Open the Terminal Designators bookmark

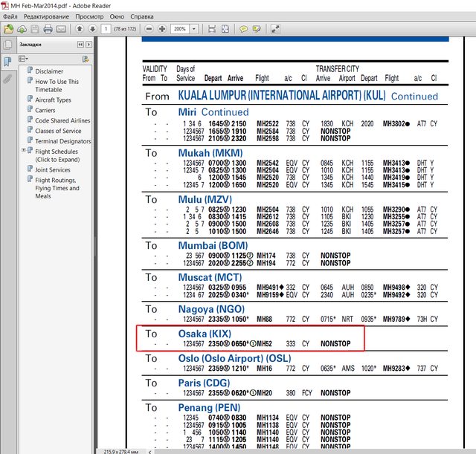point(62,141)
